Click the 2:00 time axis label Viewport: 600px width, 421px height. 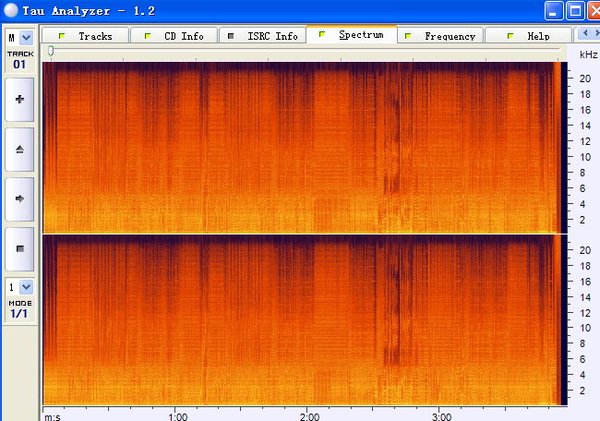coord(309,416)
